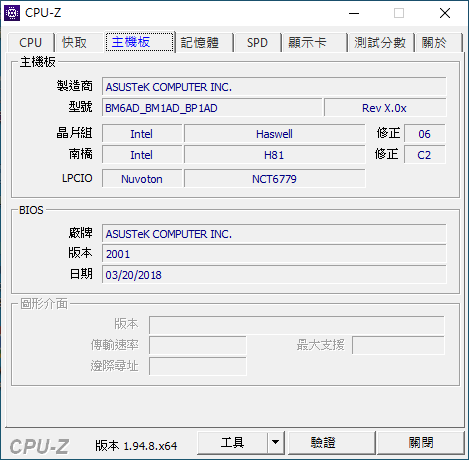Click the 日期 label in BIOS group
The height and width of the screenshot is (460, 469).
[81, 274]
